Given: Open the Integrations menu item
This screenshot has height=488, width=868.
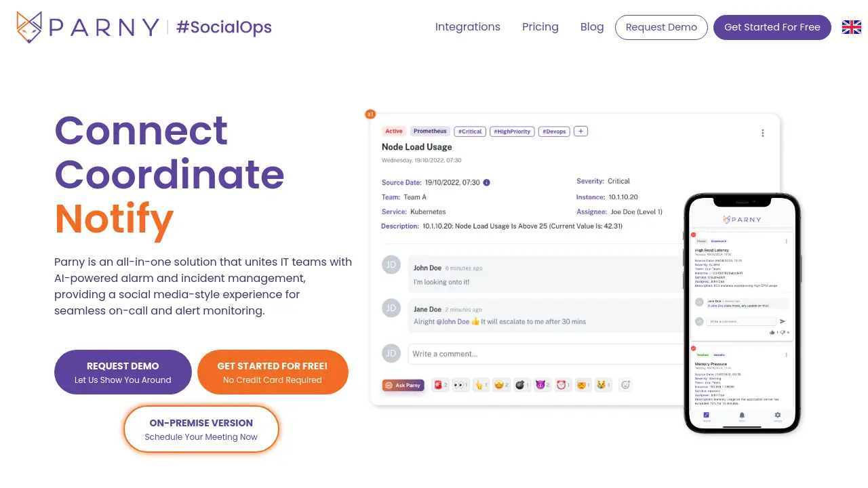Looking at the screenshot, I should [468, 27].
